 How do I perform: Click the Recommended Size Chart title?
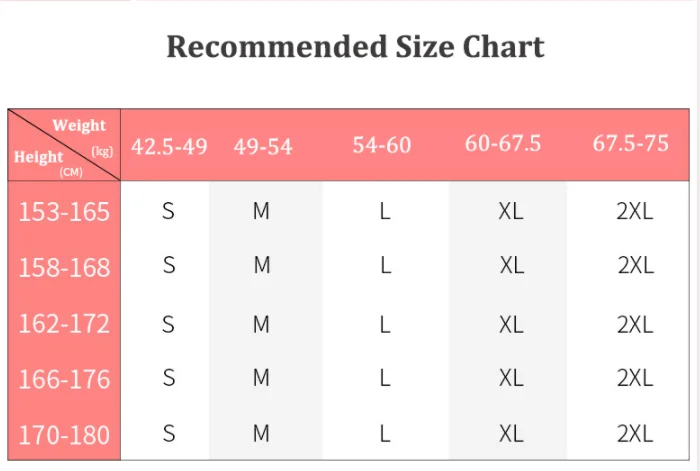[x=355, y=47]
